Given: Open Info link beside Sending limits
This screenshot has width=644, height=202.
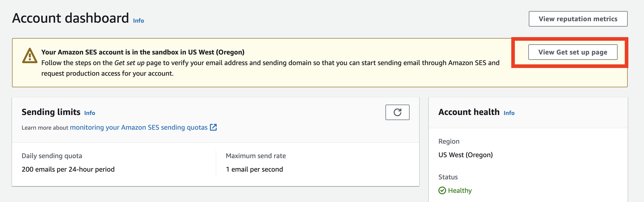Looking at the screenshot, I should pyautogui.click(x=89, y=113).
